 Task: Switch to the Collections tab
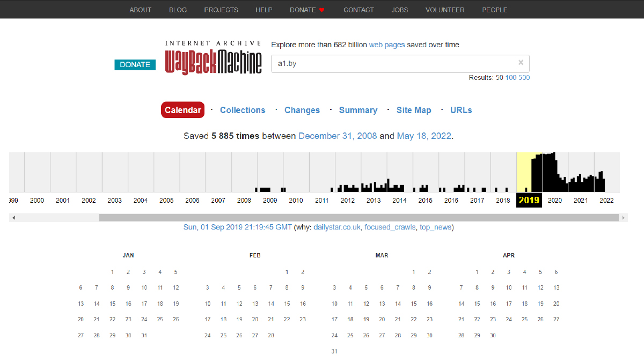[x=243, y=110]
